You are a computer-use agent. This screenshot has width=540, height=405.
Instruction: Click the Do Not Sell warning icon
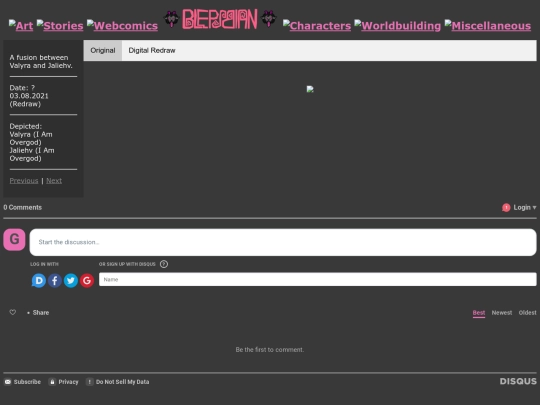90,382
